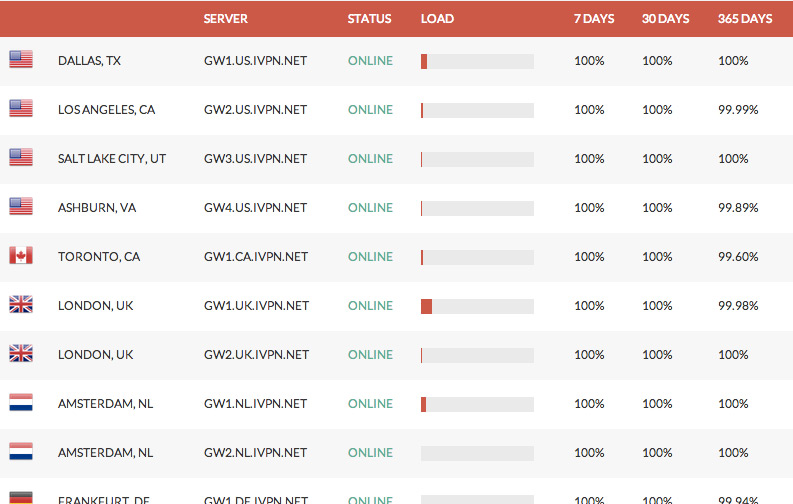The width and height of the screenshot is (793, 504).
Task: Click the US flag in the Ashburn, VA row
Action: [21, 207]
